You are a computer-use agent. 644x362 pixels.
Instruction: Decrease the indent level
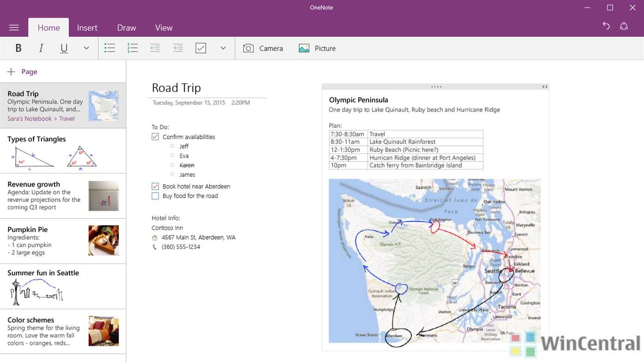pyautogui.click(x=155, y=48)
